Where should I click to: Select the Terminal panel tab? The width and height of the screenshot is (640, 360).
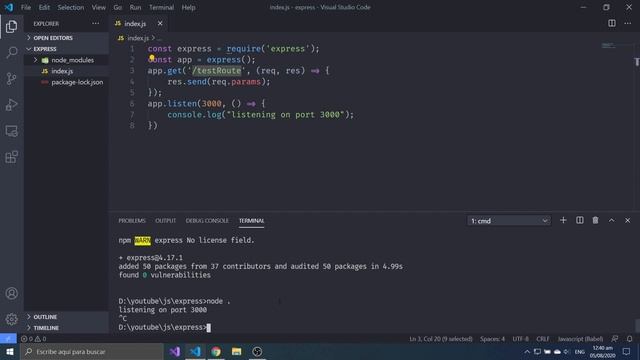tap(251, 221)
